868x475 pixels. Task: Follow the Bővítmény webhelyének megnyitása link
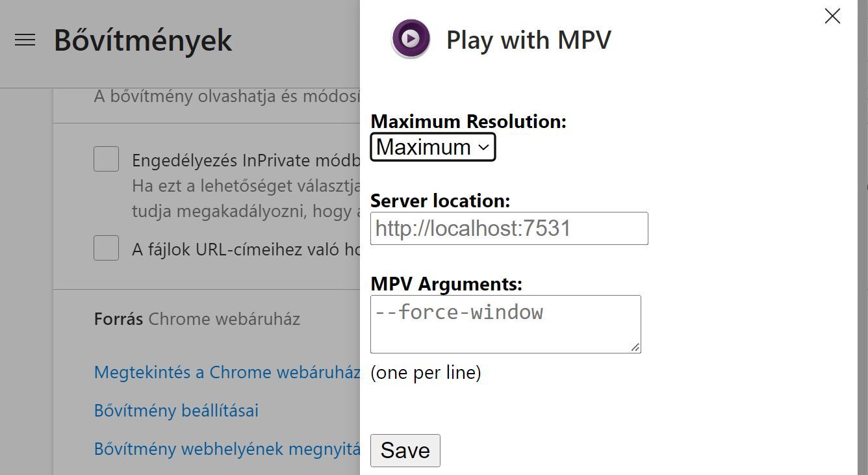[227, 449]
